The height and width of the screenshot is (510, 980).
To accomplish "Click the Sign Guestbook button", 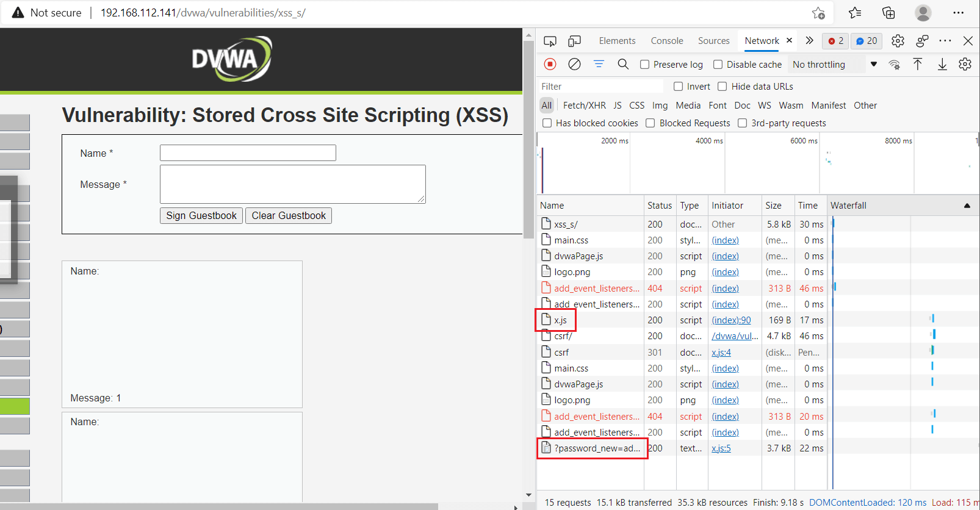I will 201,216.
